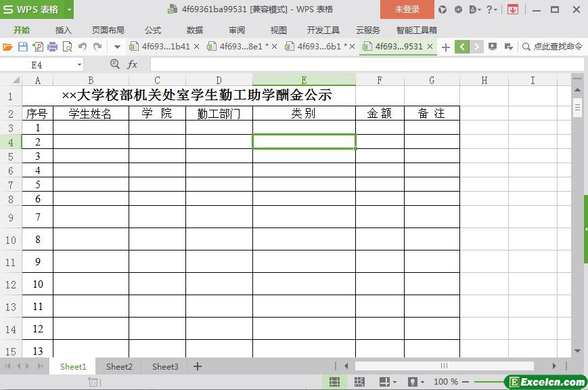
Task: Open the 开始 ribbon tab
Action: pos(22,30)
